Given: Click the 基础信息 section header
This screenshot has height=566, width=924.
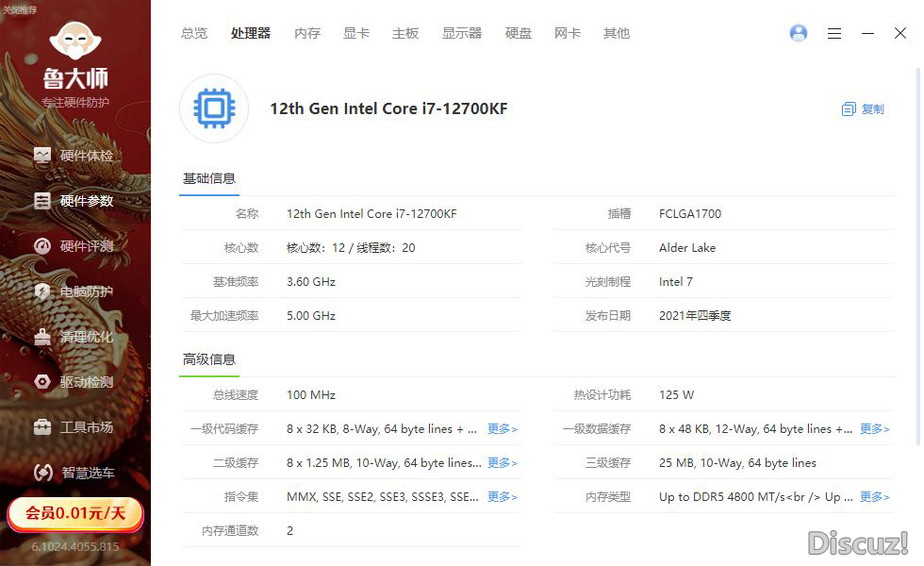Looking at the screenshot, I should click(209, 178).
